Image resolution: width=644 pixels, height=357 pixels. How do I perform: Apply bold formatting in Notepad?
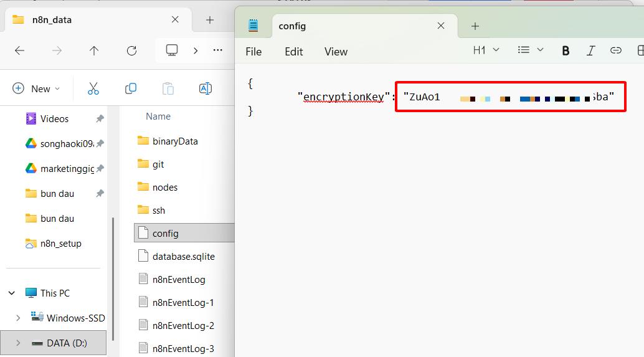coord(566,50)
